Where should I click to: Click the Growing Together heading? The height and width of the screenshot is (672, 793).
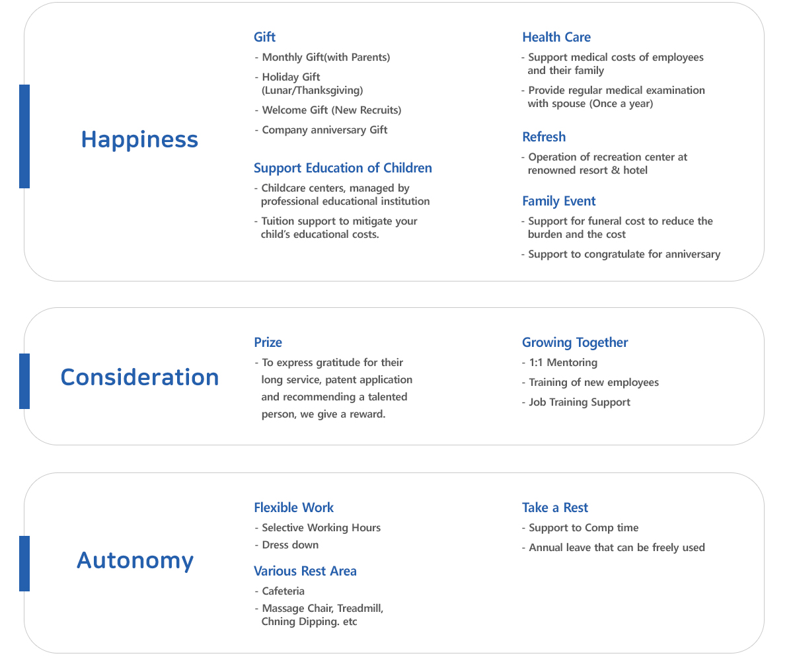[x=575, y=342]
